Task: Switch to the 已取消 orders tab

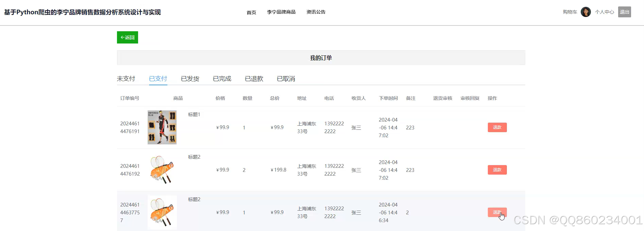Action: (286, 78)
